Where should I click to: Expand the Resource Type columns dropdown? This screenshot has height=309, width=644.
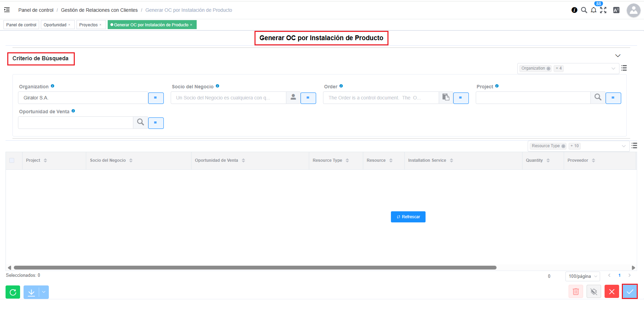pyautogui.click(x=624, y=146)
